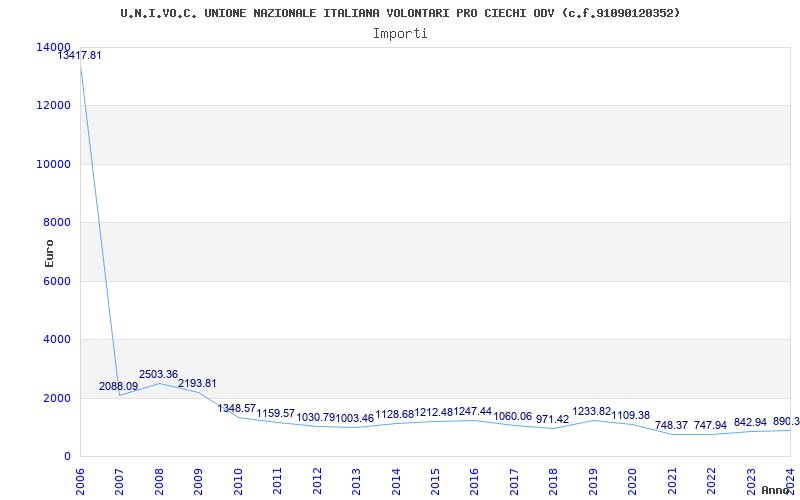Select data label 747.94

click(710, 426)
